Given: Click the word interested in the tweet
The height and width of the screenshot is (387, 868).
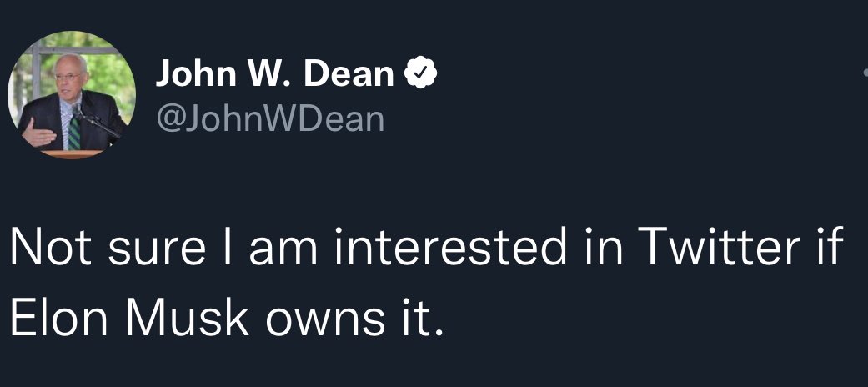Looking at the screenshot, I should click(449, 246).
